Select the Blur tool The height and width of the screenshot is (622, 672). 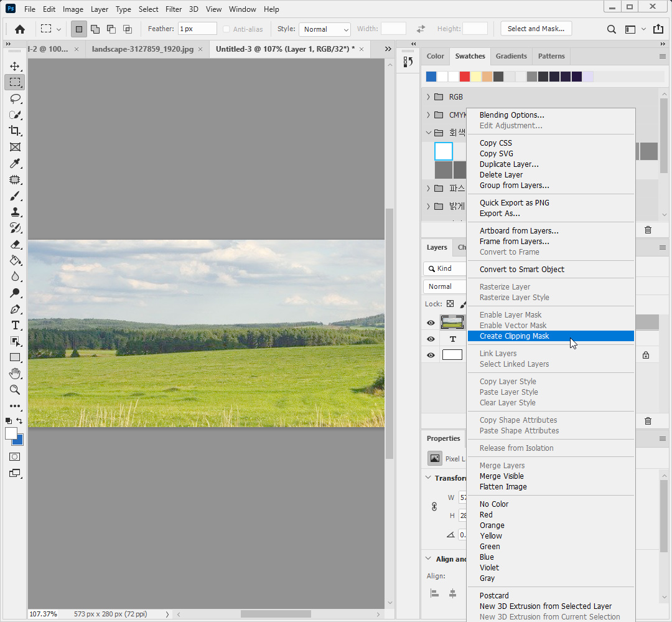pos(15,276)
